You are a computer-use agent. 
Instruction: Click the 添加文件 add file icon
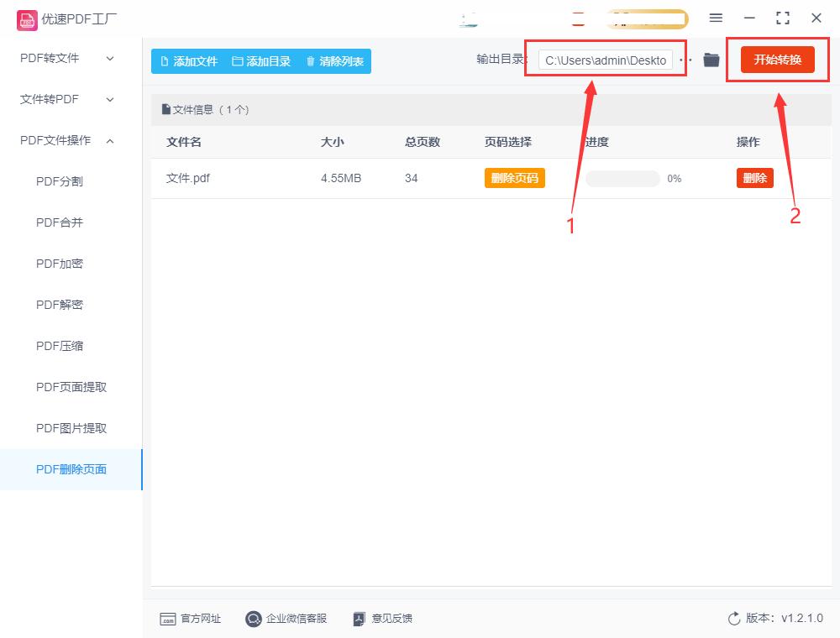tap(165, 60)
